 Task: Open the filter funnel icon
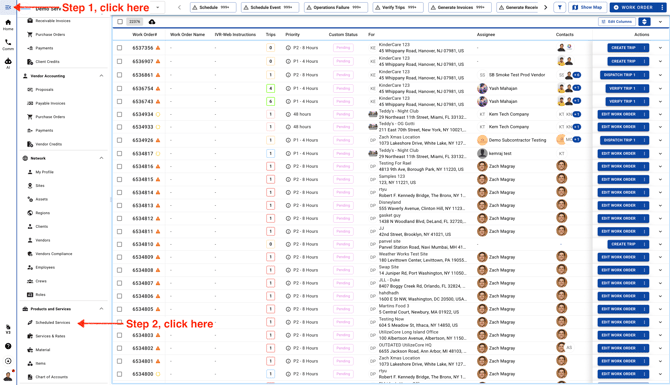pos(559,7)
